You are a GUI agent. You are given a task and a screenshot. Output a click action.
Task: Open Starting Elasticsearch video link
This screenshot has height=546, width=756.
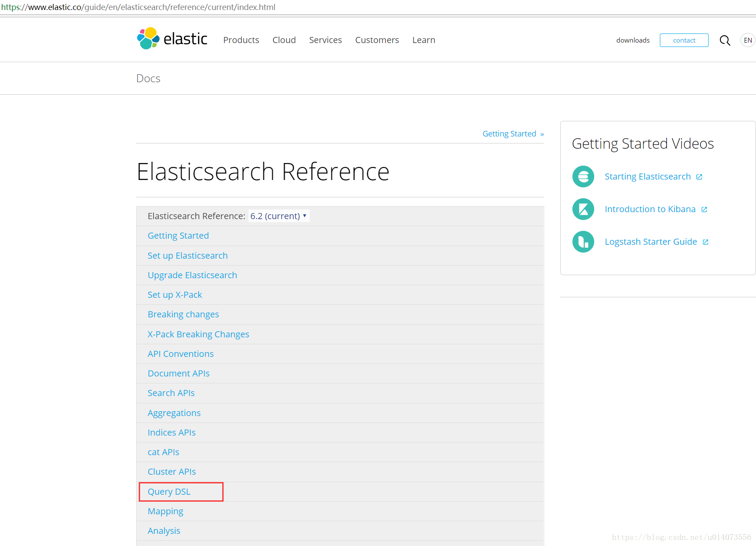[648, 176]
